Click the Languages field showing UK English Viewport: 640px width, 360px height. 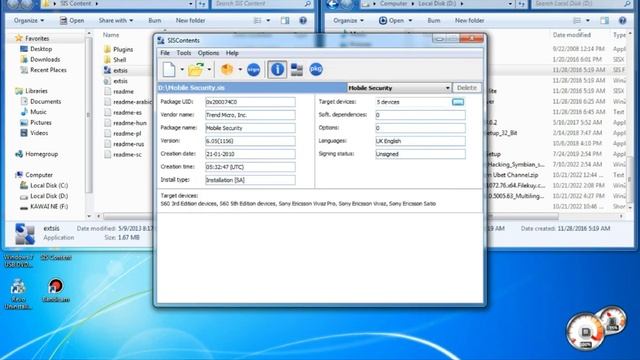pos(420,141)
